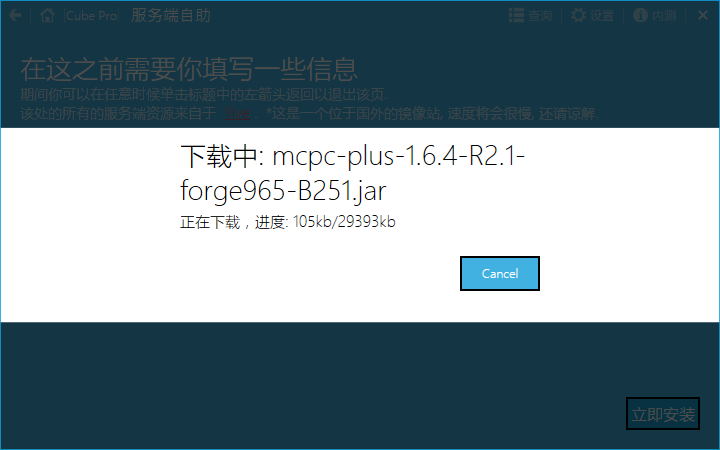
Task: Cancel the mcpc-plus download
Action: (500, 274)
